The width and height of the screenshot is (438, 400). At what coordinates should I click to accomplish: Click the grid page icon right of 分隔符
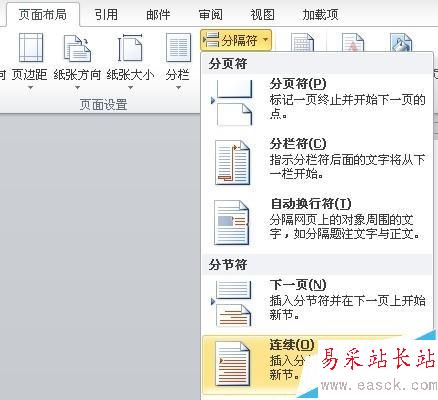[302, 42]
